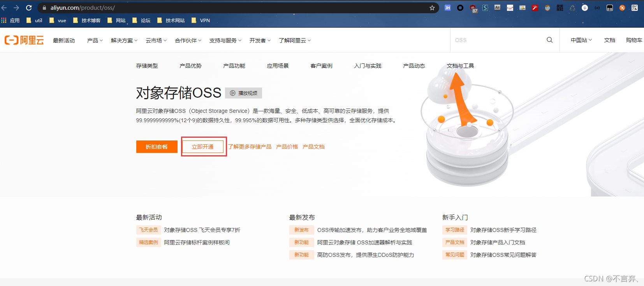The image size is (644, 286).
Task: Expand the 合作伙伴 dropdown menu
Action: 188,40
